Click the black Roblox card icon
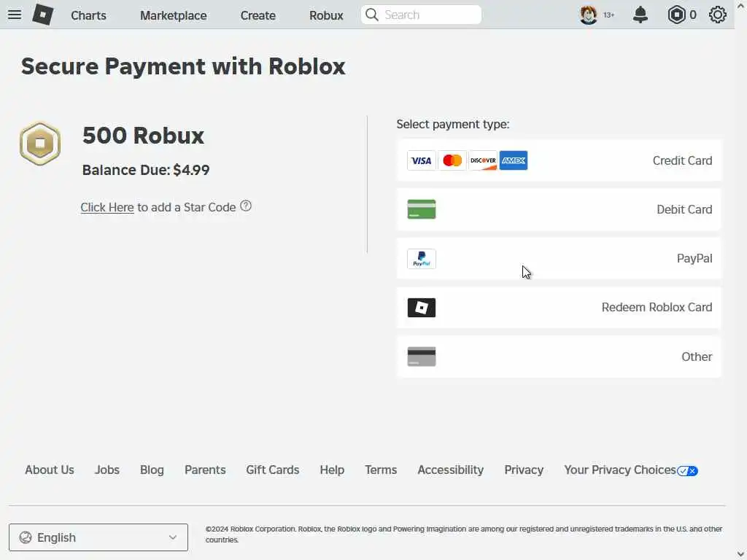 pos(422,308)
